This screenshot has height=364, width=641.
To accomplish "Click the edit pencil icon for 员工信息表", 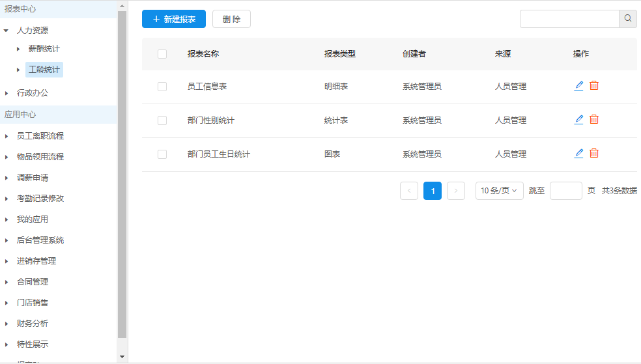I will 578,86.
